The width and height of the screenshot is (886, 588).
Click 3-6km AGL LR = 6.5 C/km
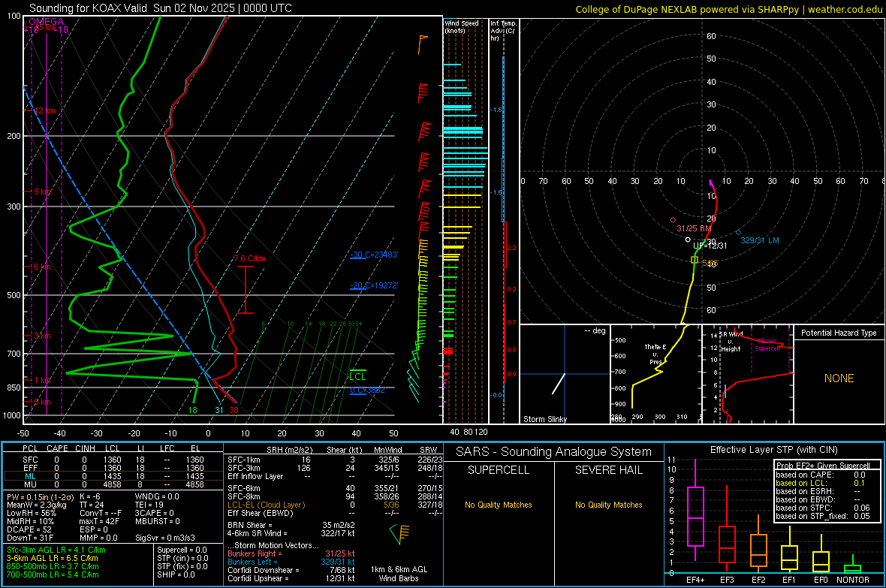coord(52,558)
